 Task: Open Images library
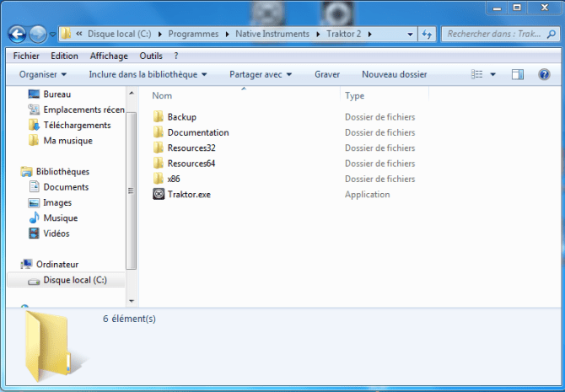click(x=57, y=202)
